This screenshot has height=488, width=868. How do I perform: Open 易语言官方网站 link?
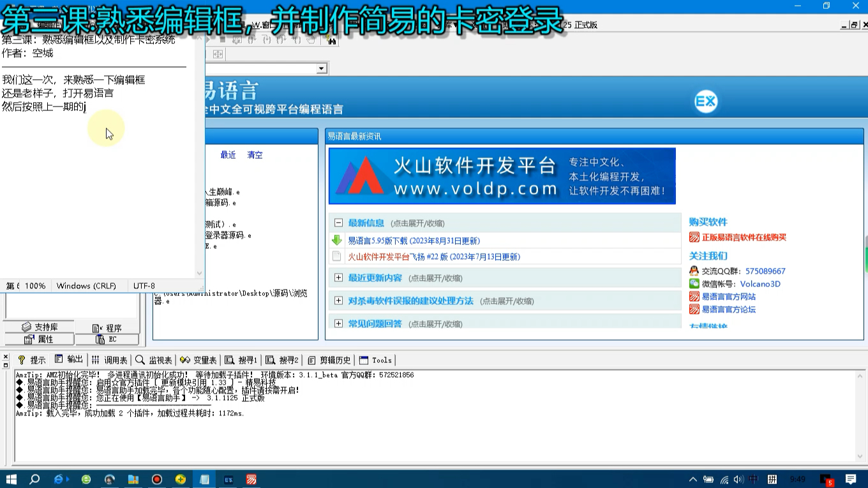pyautogui.click(x=728, y=297)
